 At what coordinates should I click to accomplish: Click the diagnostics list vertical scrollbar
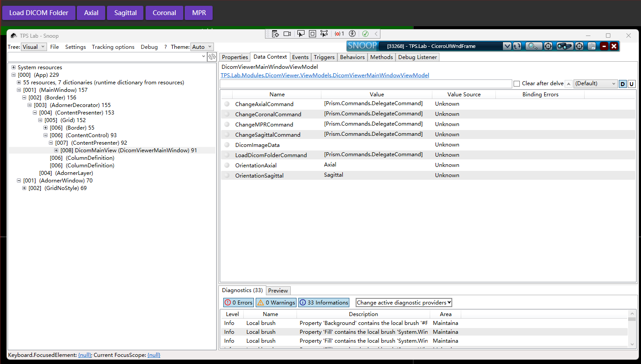632,331
